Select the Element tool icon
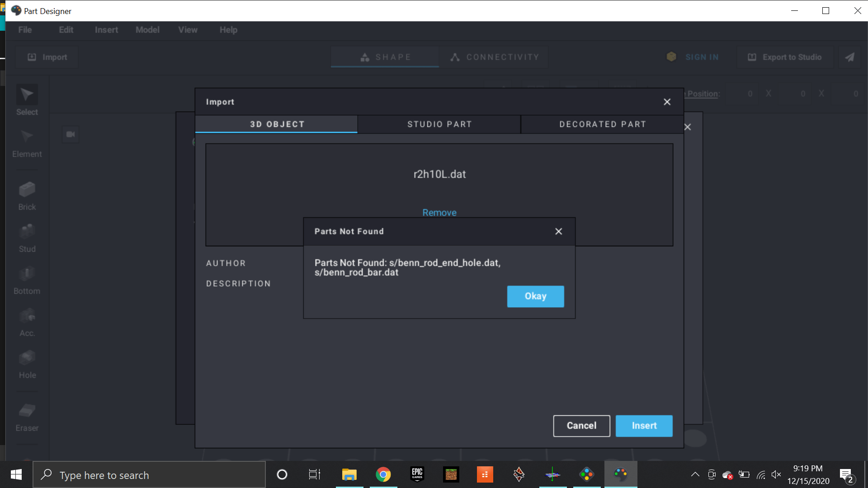This screenshot has height=488, width=868. 27,137
